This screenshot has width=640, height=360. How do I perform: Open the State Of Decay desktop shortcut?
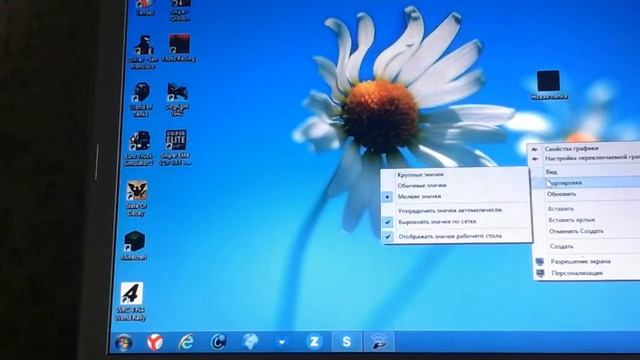pyautogui.click(x=136, y=199)
